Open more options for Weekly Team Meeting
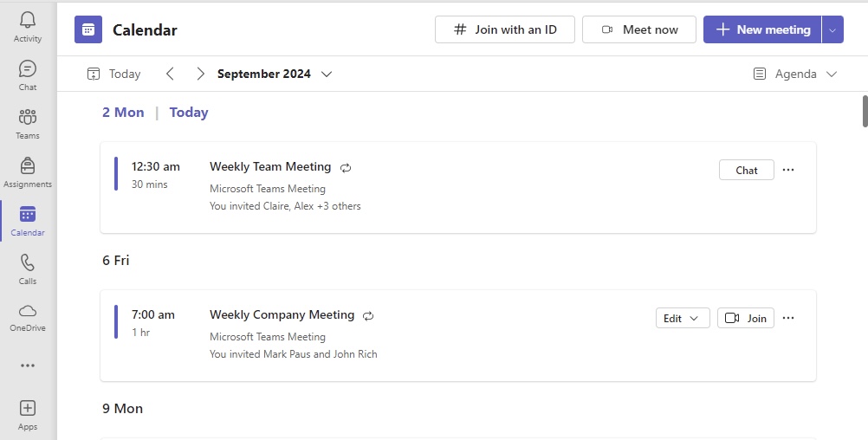The width and height of the screenshot is (868, 440). 788,170
